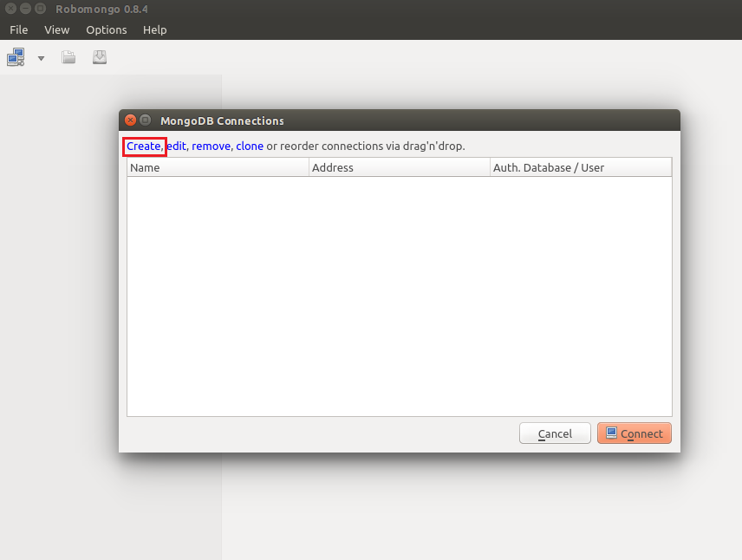
Task: Click the orange Connect button
Action: (635, 433)
